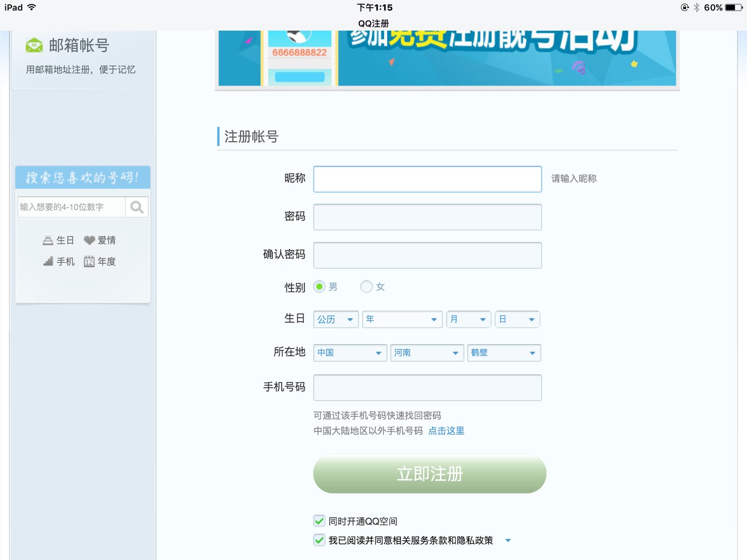Viewport: 747px width, 560px height.
Task: Select the 年度 calendar year icon
Action: (89, 261)
